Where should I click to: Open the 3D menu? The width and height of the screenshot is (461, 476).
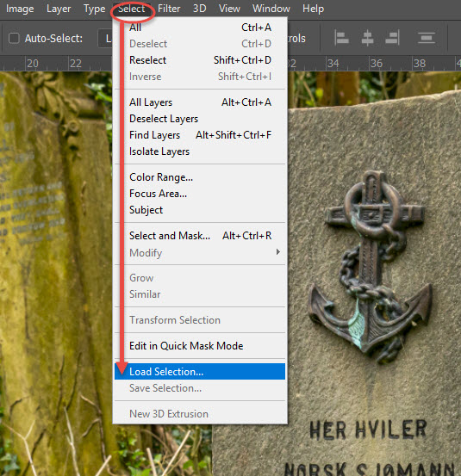200,9
